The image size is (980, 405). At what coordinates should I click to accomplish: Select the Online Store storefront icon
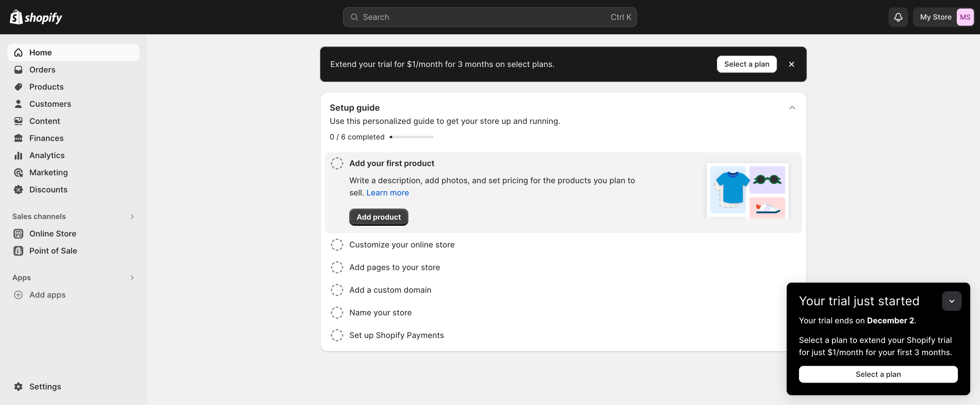click(x=19, y=233)
